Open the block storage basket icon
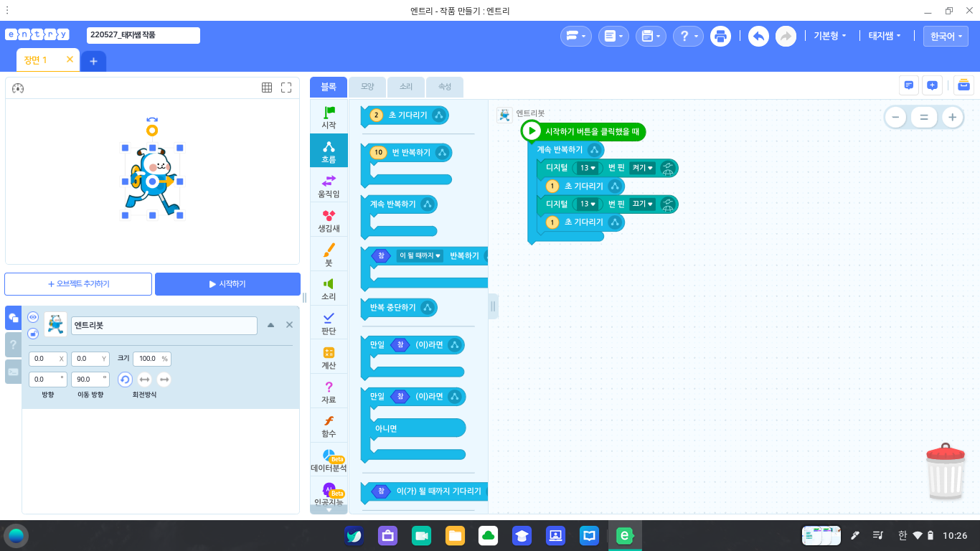 [963, 85]
